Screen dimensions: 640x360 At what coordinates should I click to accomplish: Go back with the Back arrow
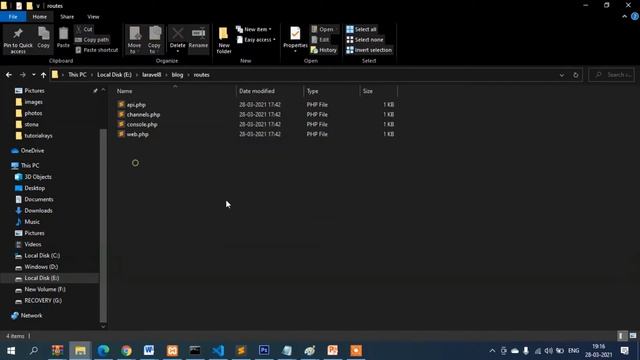point(9,75)
